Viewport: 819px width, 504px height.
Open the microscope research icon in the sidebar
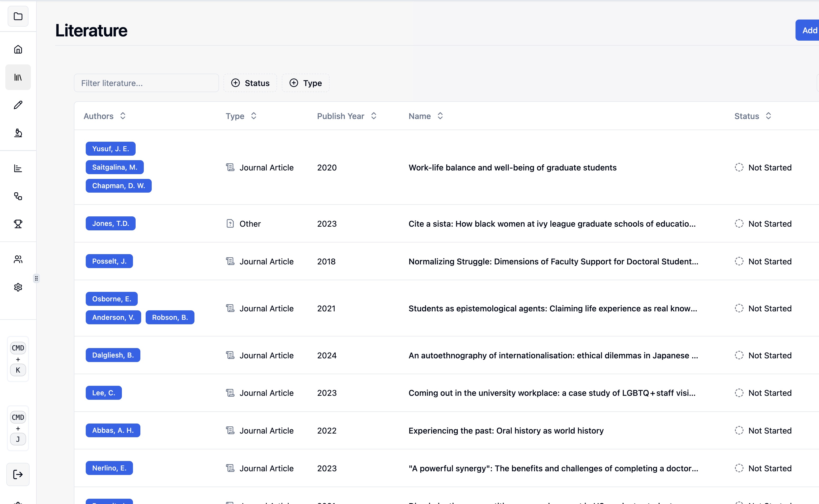[x=18, y=133]
